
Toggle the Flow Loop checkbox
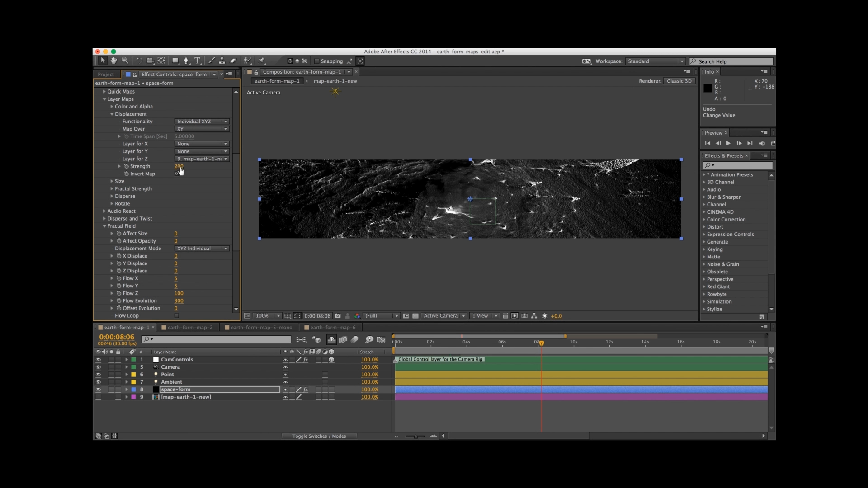pos(176,316)
